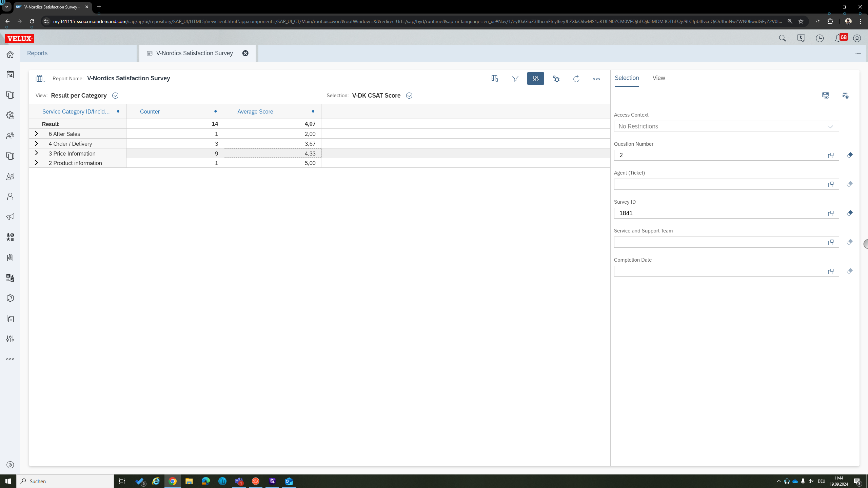Reload the browser page
This screenshot has height=488, width=868.
32,21
